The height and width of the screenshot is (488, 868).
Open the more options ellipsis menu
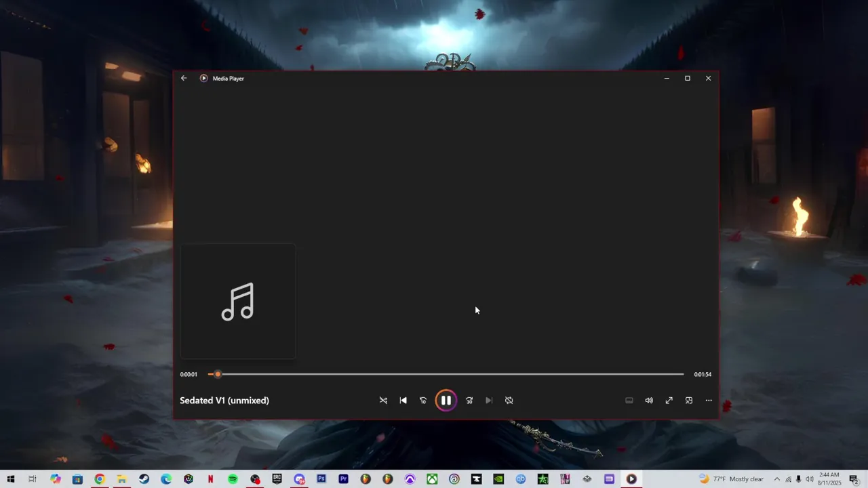tap(709, 401)
